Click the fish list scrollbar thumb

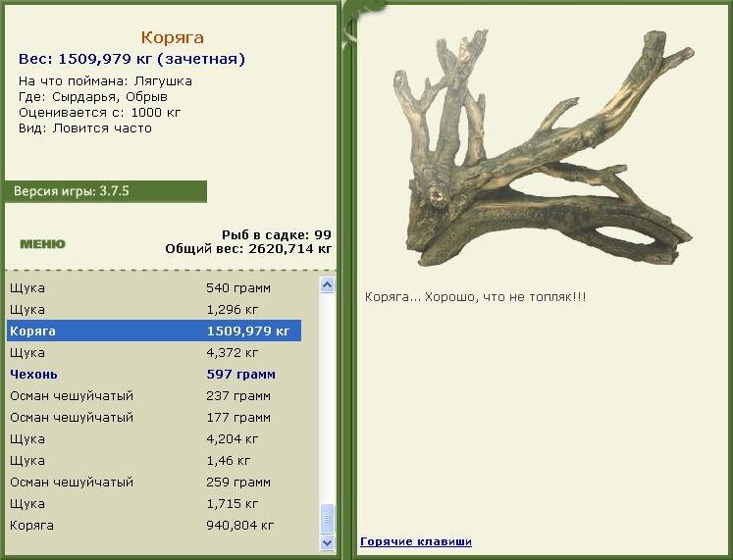327,518
